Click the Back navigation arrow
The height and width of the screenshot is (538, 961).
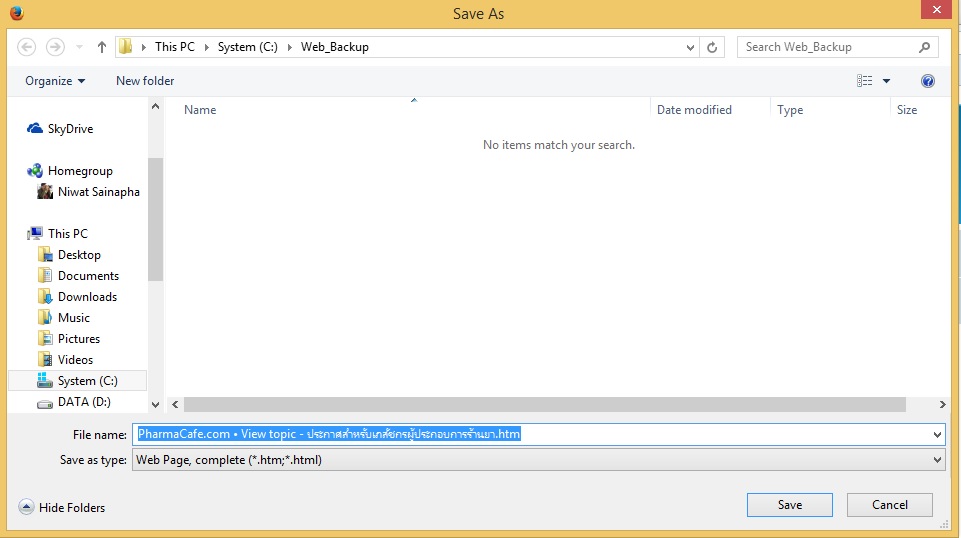point(27,47)
